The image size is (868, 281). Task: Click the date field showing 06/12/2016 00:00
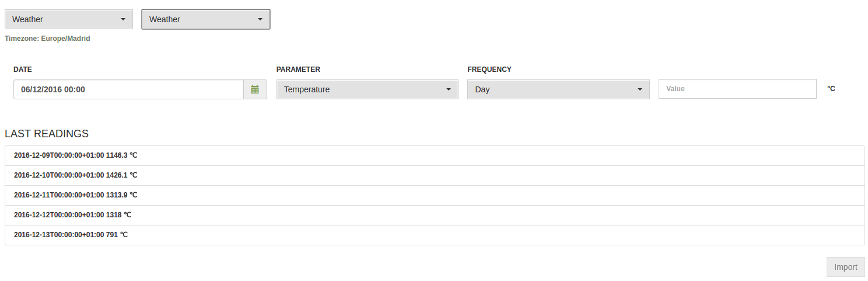point(128,89)
